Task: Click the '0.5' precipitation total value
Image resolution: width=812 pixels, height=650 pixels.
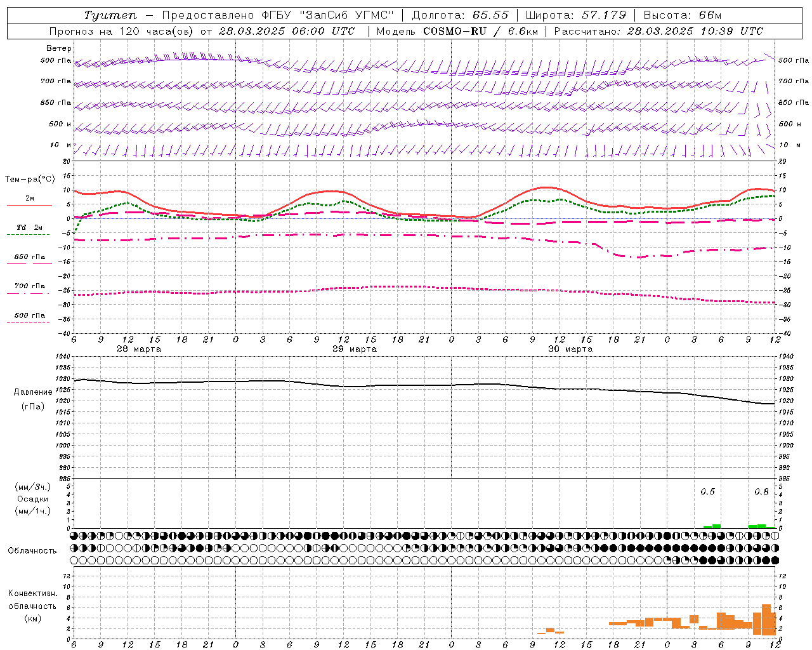Action: 707,491
